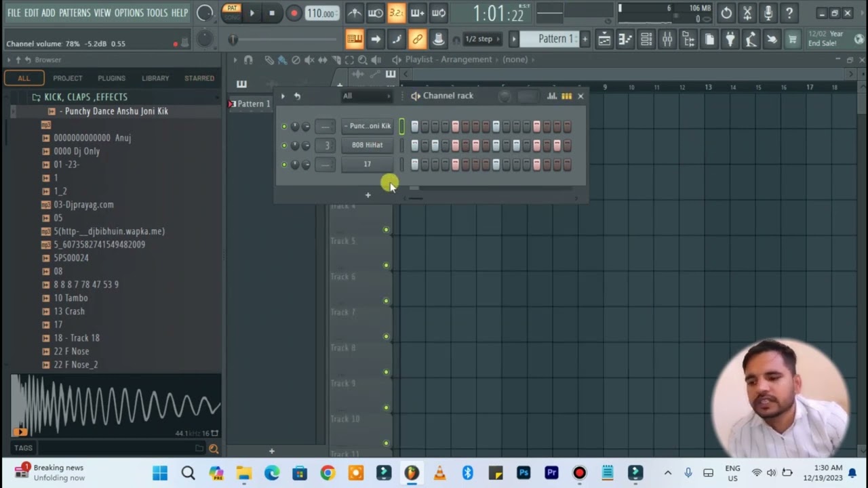Click the Punc..oni Kik channel button

pyautogui.click(x=367, y=126)
